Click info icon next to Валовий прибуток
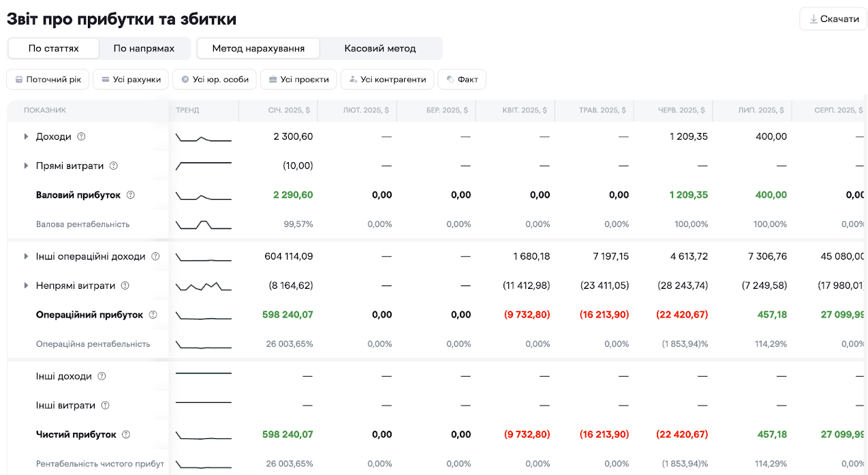868x475 pixels. 131,195
